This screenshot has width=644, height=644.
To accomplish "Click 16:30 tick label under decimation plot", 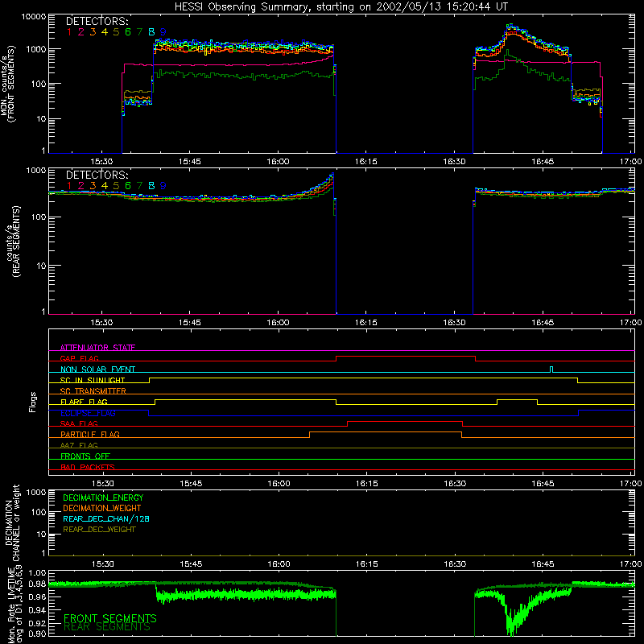I will pyautogui.click(x=455, y=564).
